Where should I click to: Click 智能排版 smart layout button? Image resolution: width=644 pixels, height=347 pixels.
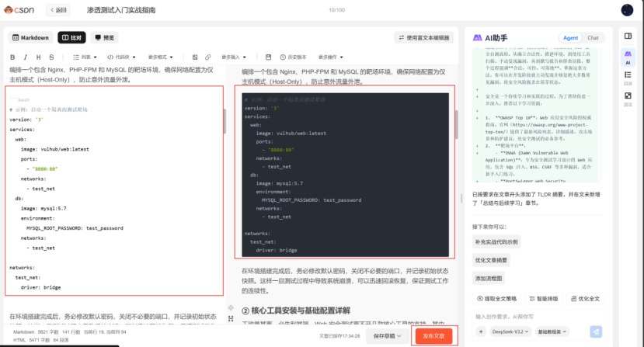543,299
